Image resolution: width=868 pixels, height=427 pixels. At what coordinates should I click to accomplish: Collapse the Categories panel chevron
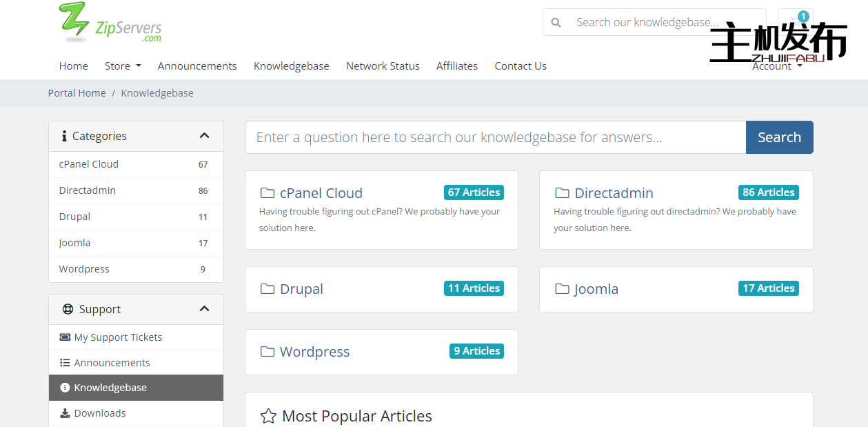click(204, 136)
